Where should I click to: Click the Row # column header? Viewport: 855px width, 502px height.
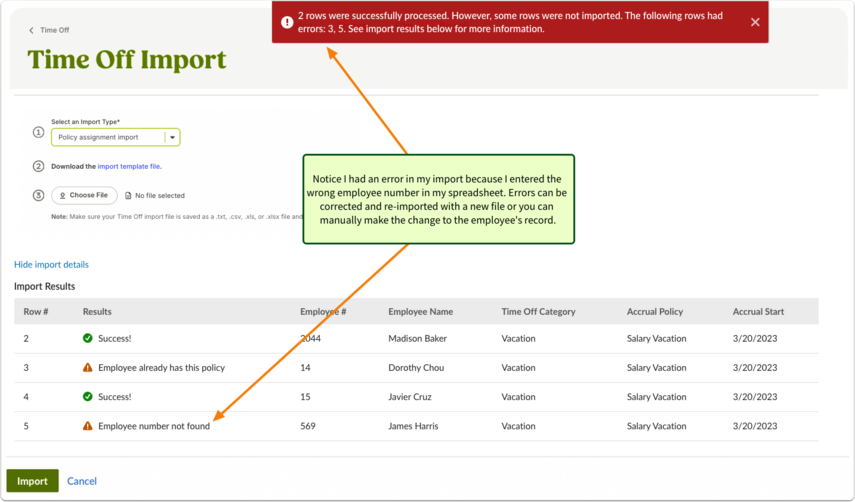[36, 311]
